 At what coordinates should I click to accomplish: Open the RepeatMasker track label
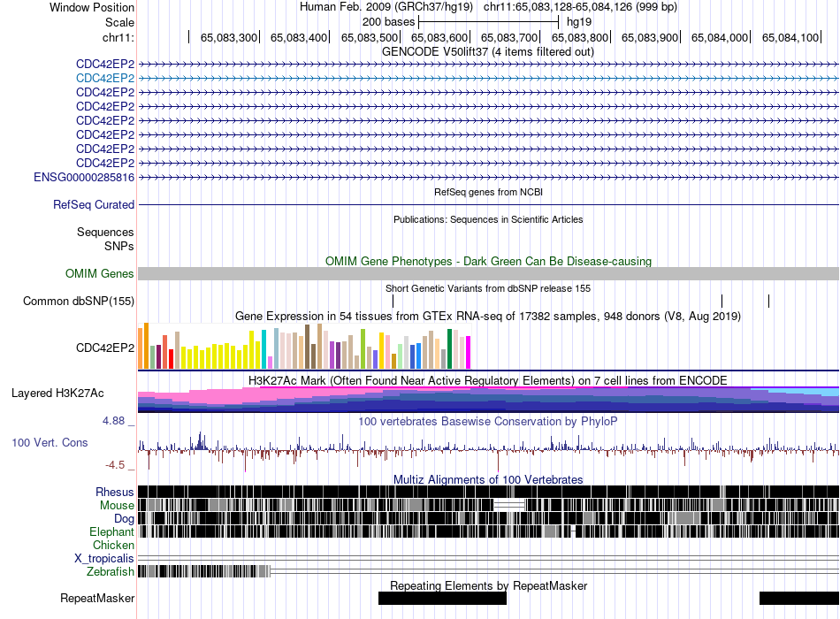coord(97,598)
